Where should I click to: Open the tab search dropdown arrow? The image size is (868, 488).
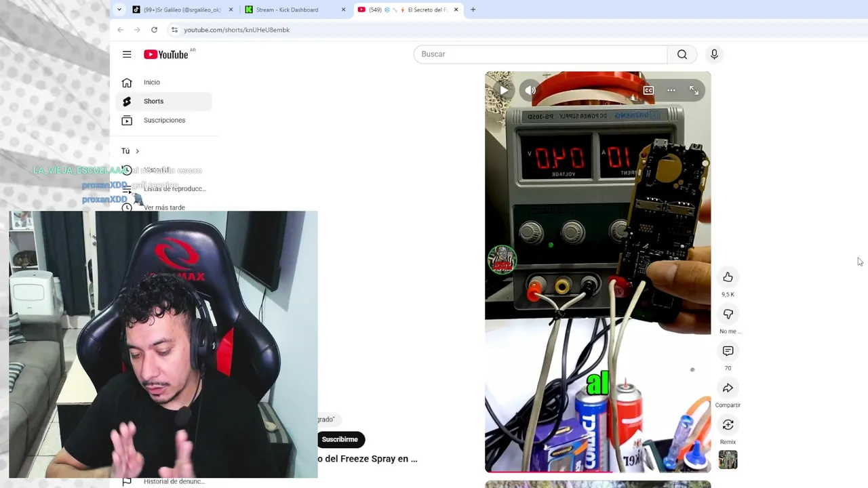[119, 9]
